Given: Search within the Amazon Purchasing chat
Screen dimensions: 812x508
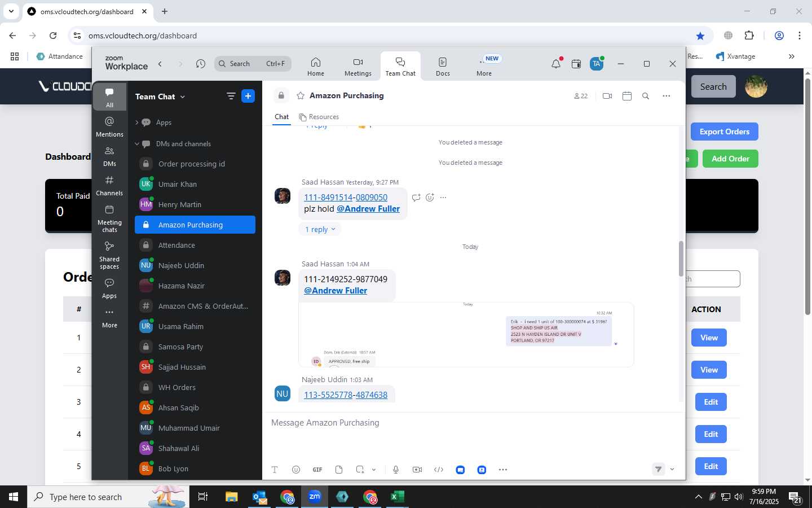Looking at the screenshot, I should [646, 96].
